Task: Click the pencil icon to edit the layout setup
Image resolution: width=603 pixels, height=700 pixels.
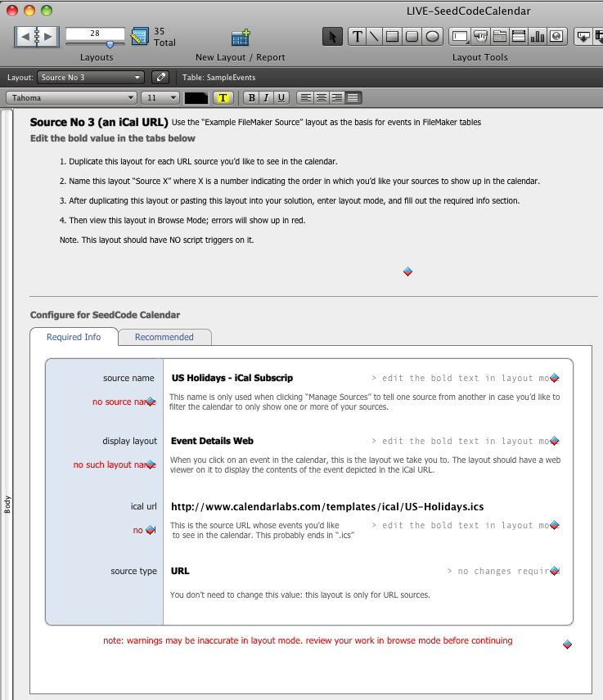Action: tap(161, 77)
